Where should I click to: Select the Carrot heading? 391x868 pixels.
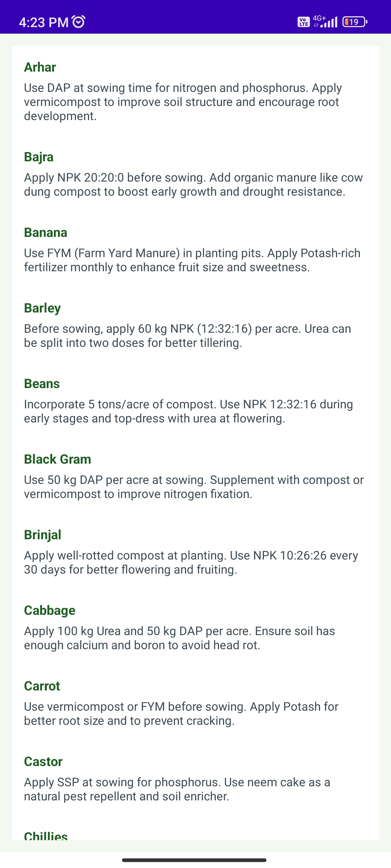pos(42,686)
